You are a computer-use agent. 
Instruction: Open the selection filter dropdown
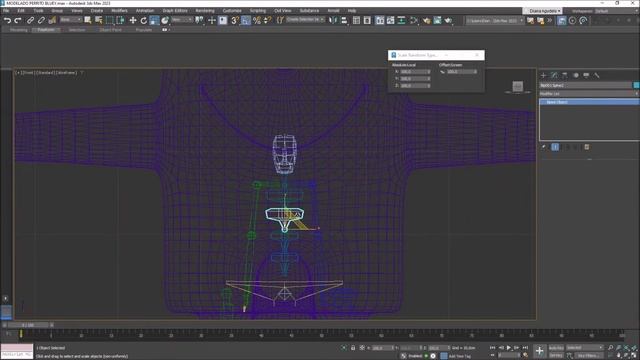click(71, 20)
